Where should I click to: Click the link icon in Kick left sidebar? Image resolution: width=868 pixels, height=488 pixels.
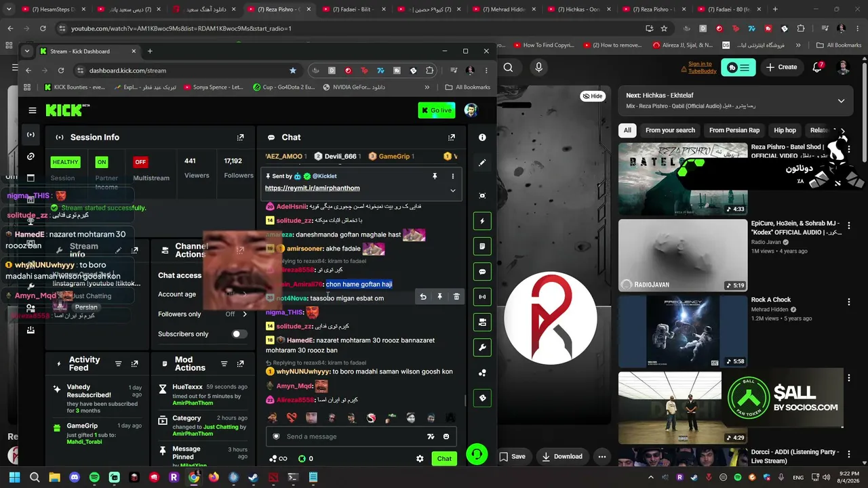(31, 157)
